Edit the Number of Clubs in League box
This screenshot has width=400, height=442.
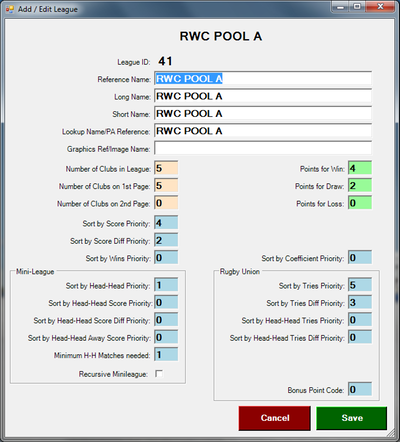click(166, 168)
